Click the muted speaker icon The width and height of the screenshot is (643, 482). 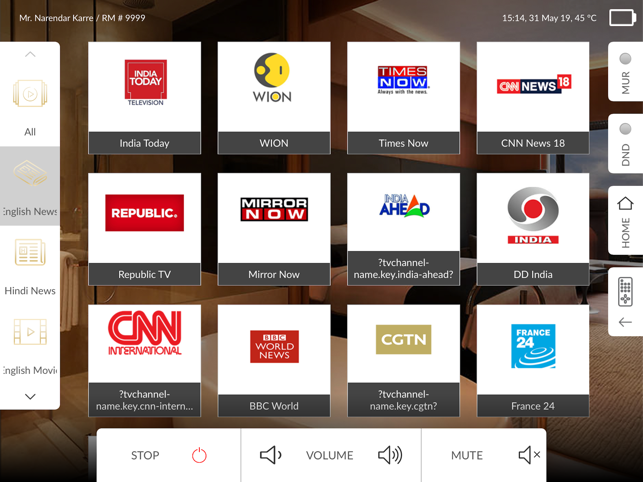point(529,455)
